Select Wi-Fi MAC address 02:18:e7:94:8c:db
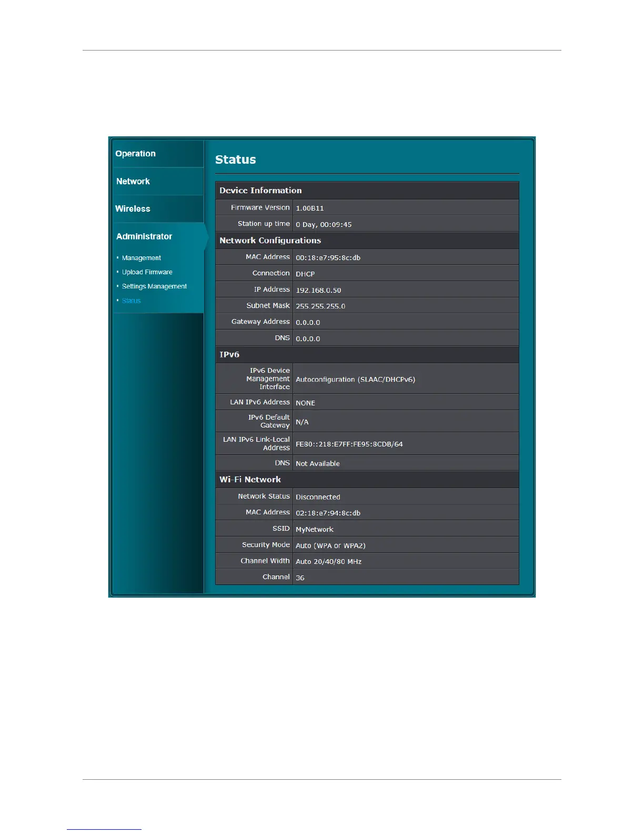The width and height of the screenshot is (644, 834). pos(328,513)
